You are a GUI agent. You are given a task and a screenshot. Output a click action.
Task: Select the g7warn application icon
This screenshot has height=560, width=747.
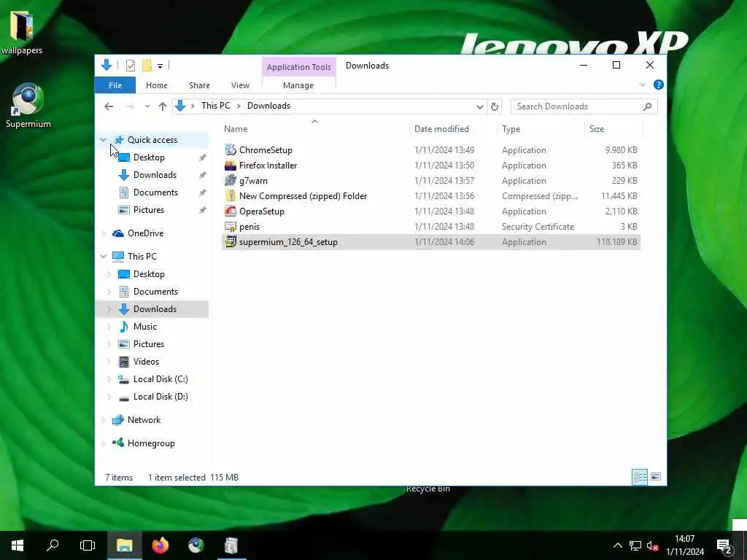231,181
